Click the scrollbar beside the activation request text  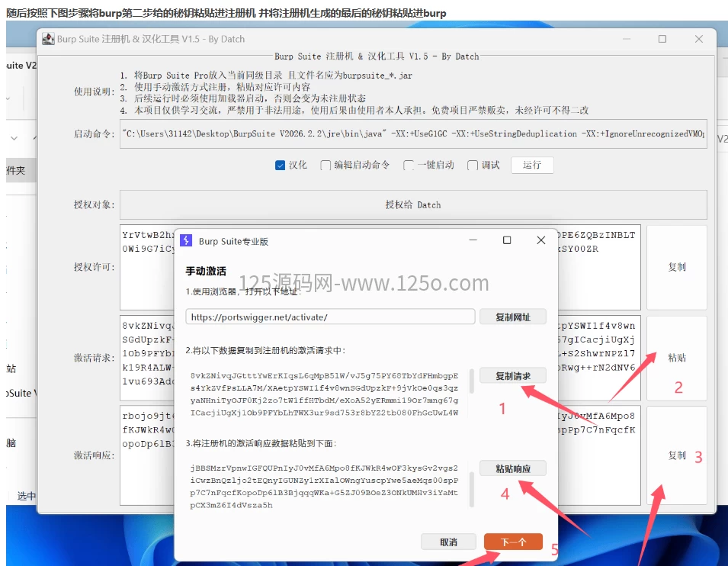pyautogui.click(x=470, y=380)
